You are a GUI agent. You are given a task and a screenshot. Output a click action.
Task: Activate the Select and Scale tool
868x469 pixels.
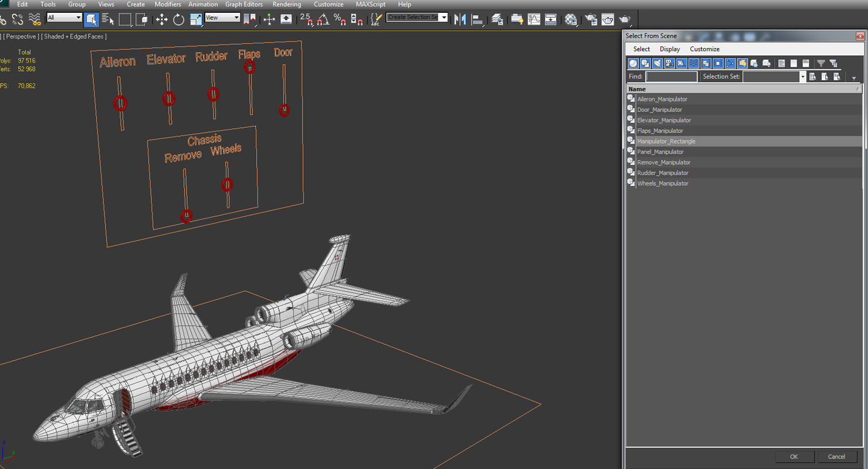[x=195, y=19]
